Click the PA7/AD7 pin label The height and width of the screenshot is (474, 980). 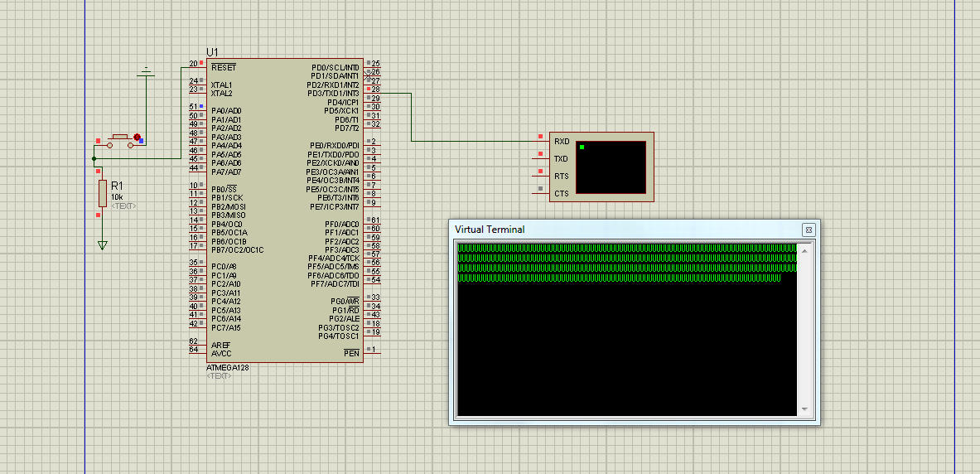[x=225, y=172]
